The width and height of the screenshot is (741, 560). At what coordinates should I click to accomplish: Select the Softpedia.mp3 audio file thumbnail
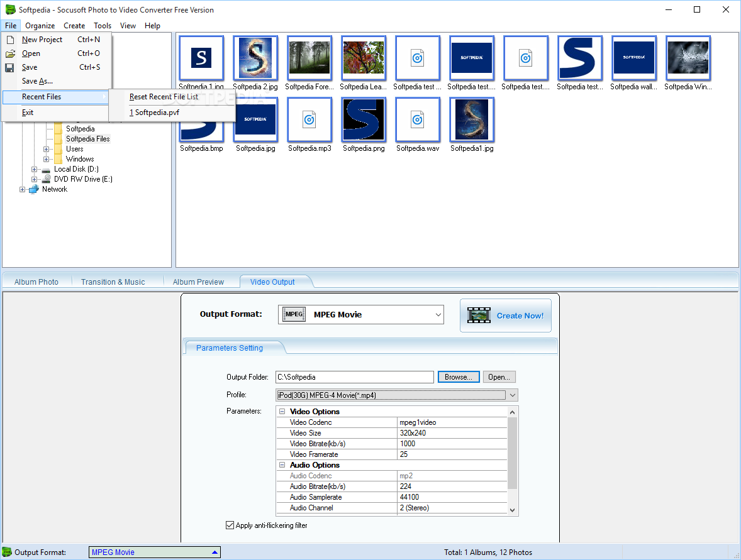coord(309,119)
